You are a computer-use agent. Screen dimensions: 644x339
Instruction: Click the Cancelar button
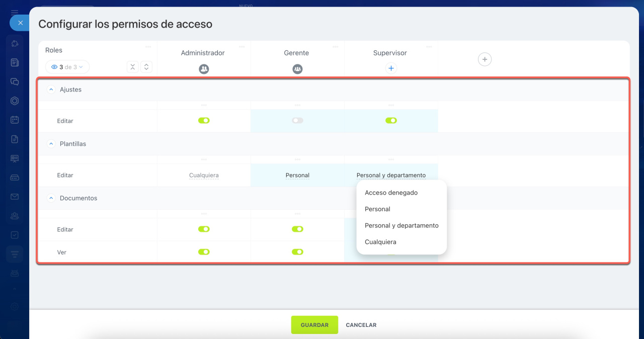[x=361, y=325]
